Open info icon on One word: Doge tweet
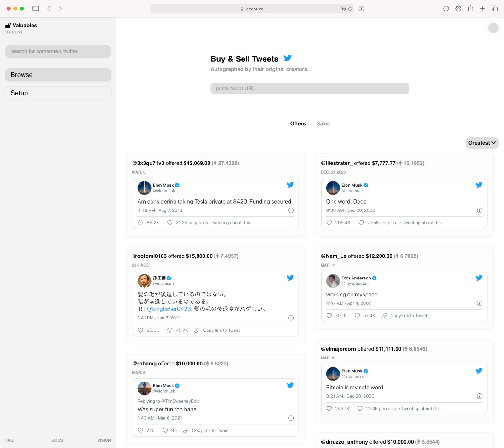The image size is (504, 448). point(479,210)
